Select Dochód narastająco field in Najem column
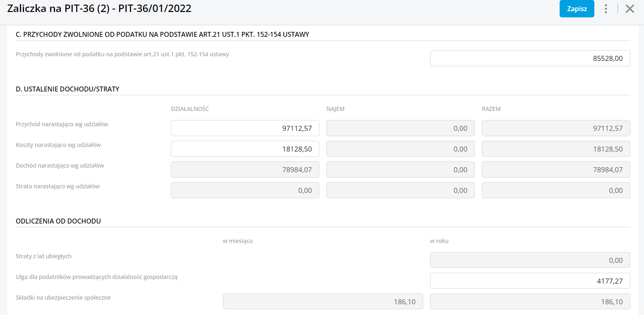The image size is (644, 315). tap(400, 170)
